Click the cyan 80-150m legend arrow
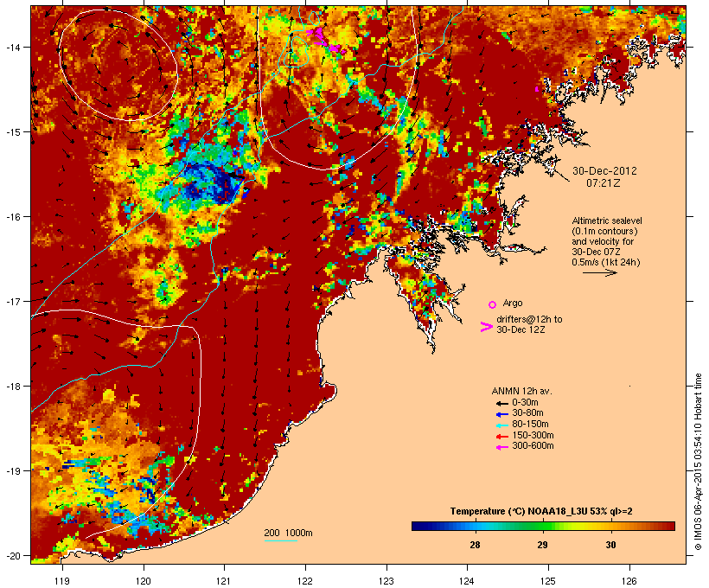Viewport: 709px width, 588px height. (x=501, y=425)
